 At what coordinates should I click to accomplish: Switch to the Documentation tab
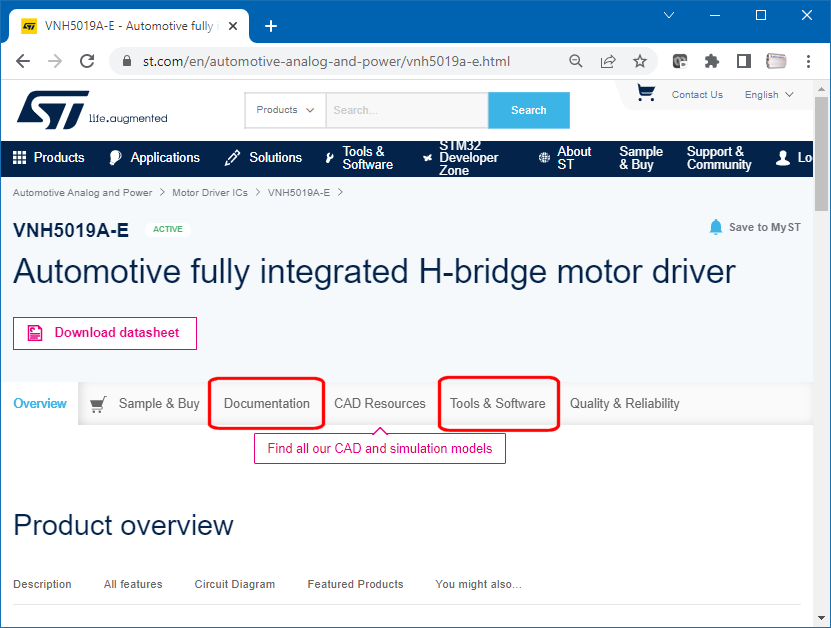point(267,403)
